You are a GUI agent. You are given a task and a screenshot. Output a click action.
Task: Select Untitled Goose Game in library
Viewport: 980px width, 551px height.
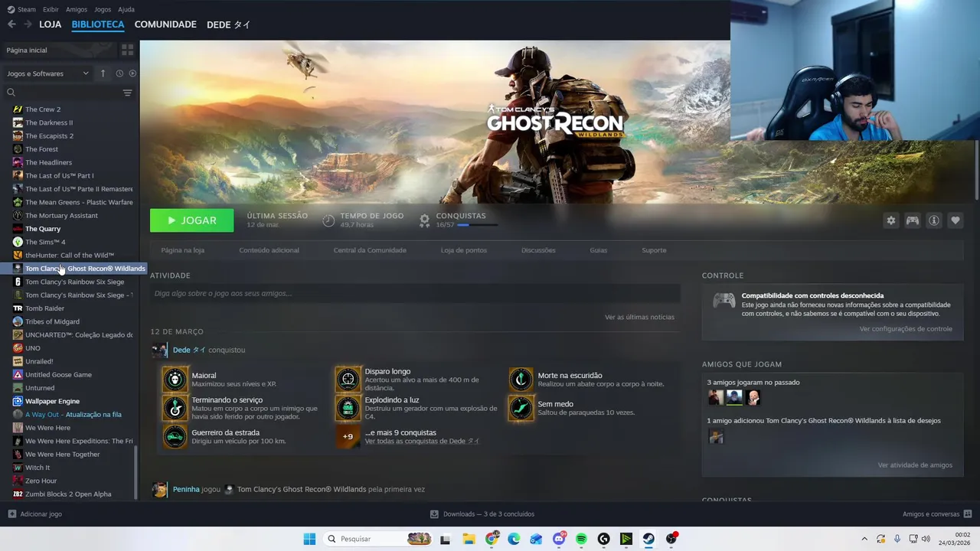tap(58, 375)
